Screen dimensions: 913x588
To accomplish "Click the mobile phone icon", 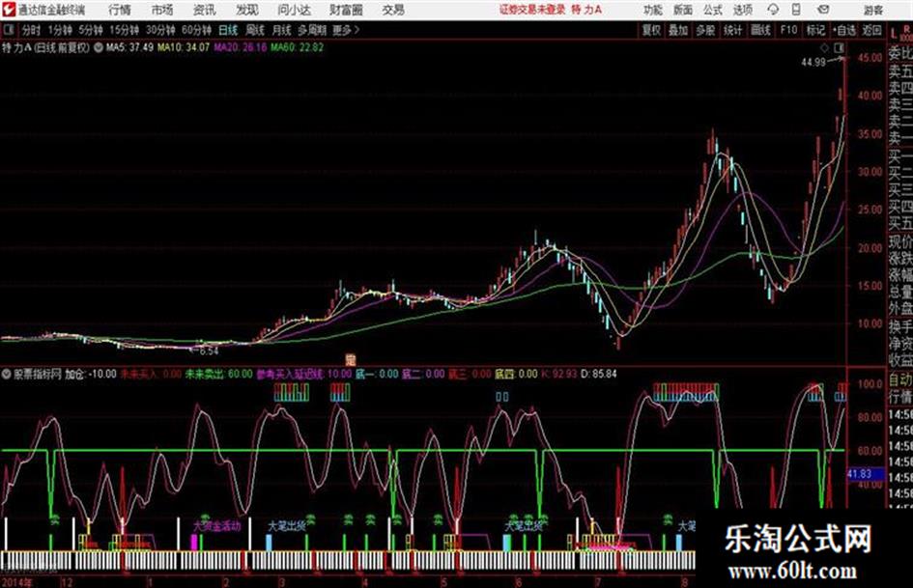I will pos(796,10).
